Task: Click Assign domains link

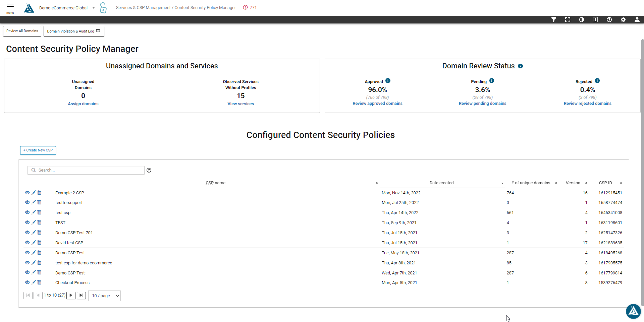Action: [x=83, y=104]
